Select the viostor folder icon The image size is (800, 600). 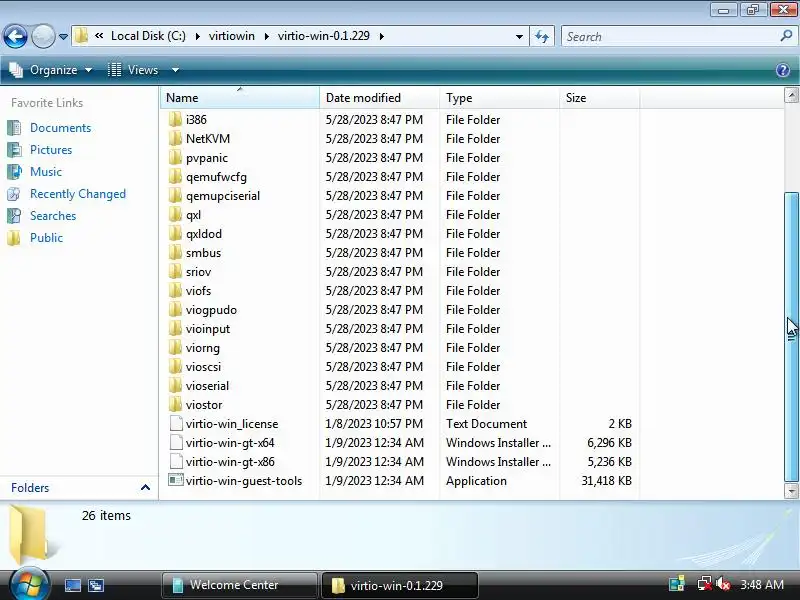pos(175,405)
